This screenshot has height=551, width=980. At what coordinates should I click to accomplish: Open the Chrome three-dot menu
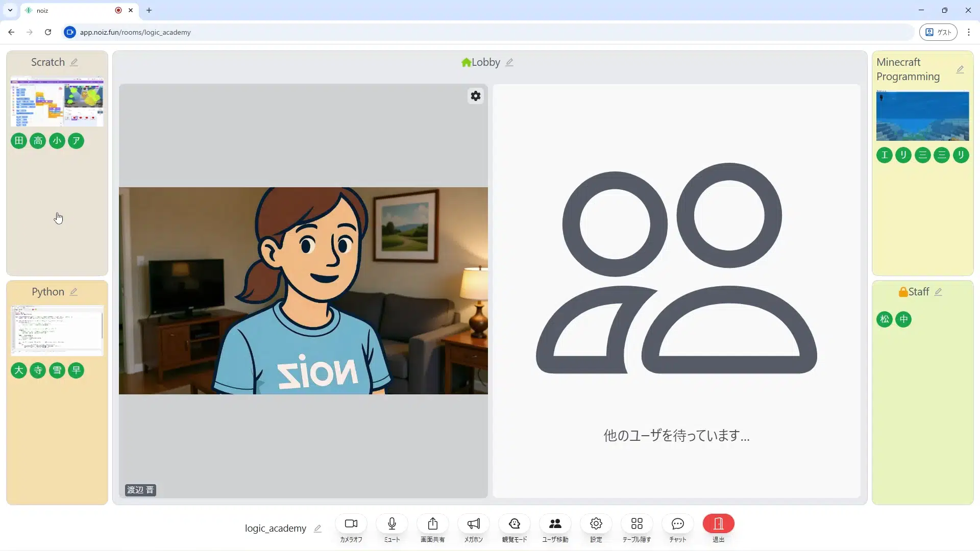(x=969, y=32)
